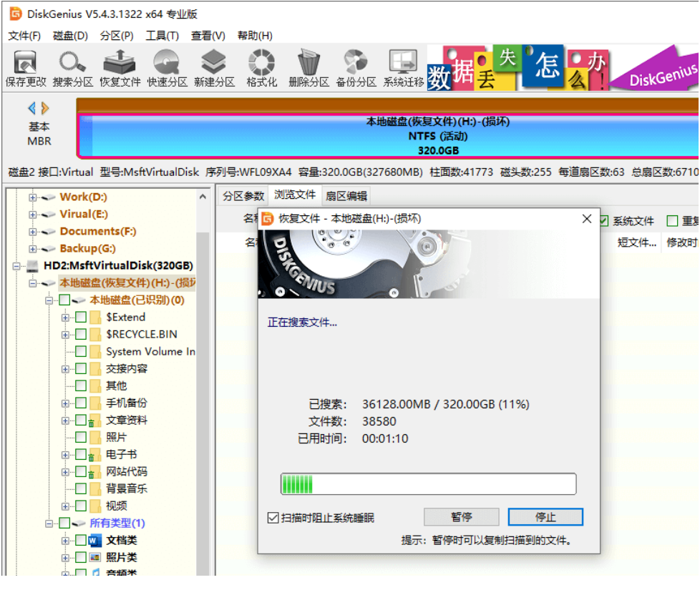Choose the 格式化 format icon
The height and width of the screenshot is (590, 700).
click(262, 68)
